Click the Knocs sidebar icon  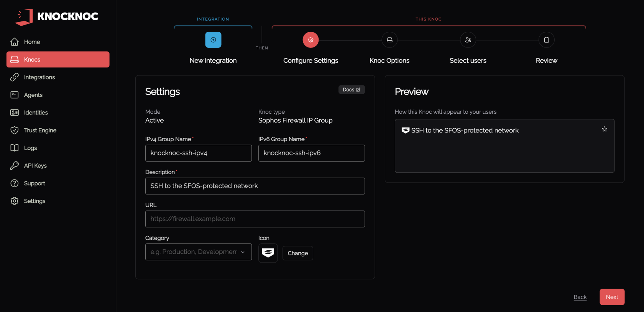(x=15, y=59)
